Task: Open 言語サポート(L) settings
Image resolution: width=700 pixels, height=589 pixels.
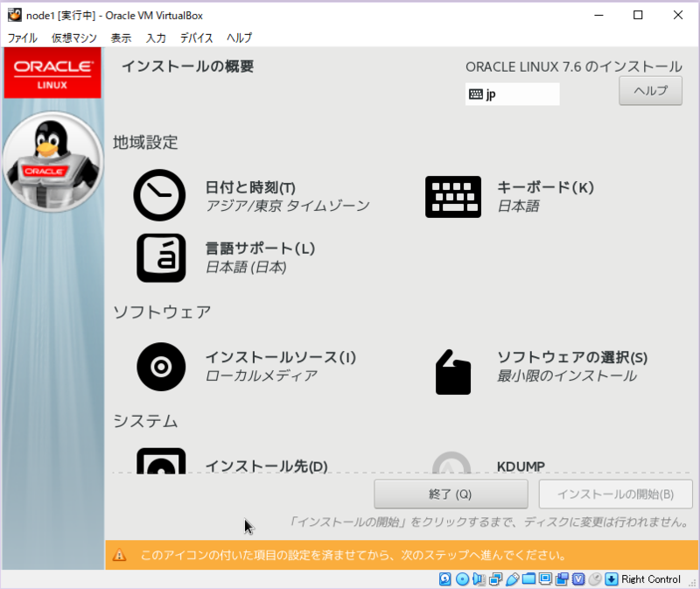Action: [260, 248]
